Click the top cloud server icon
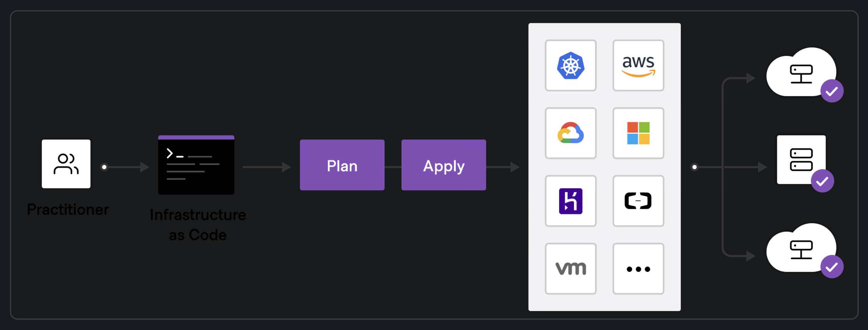The width and height of the screenshot is (868, 330). tap(801, 72)
